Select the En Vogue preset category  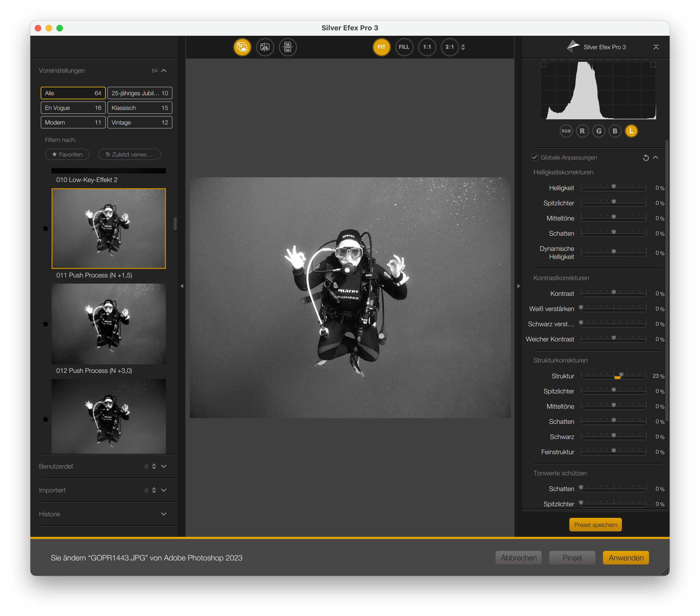click(73, 108)
